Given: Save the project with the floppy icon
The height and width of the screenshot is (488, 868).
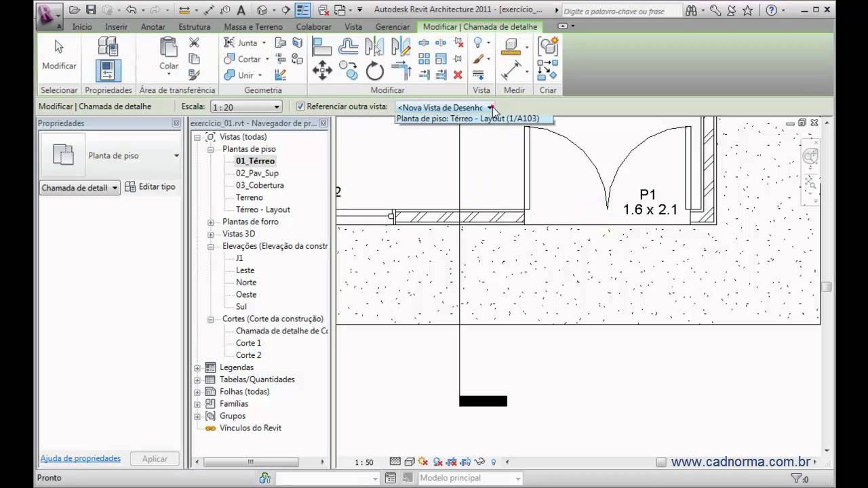Looking at the screenshot, I should click(90, 10).
